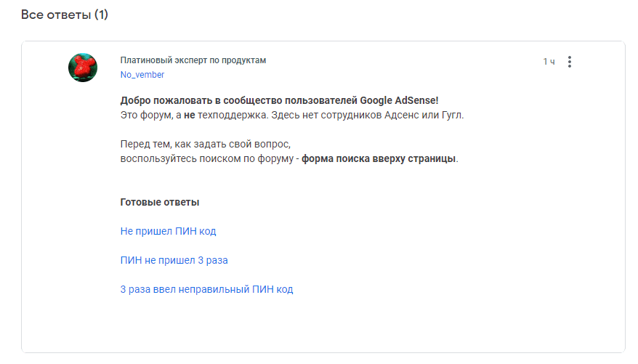The image size is (638, 364).
Task: Click the "Все ответы (1)" heading
Action: pyautogui.click(x=64, y=15)
